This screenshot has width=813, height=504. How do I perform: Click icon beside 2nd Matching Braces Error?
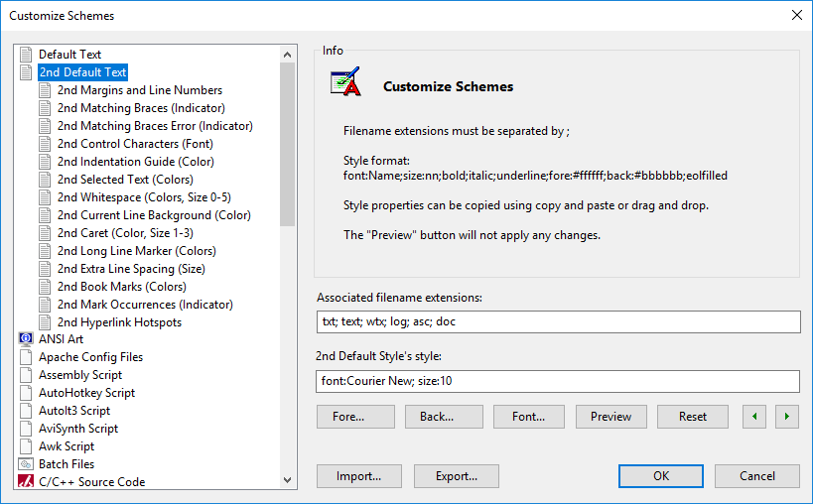45,126
